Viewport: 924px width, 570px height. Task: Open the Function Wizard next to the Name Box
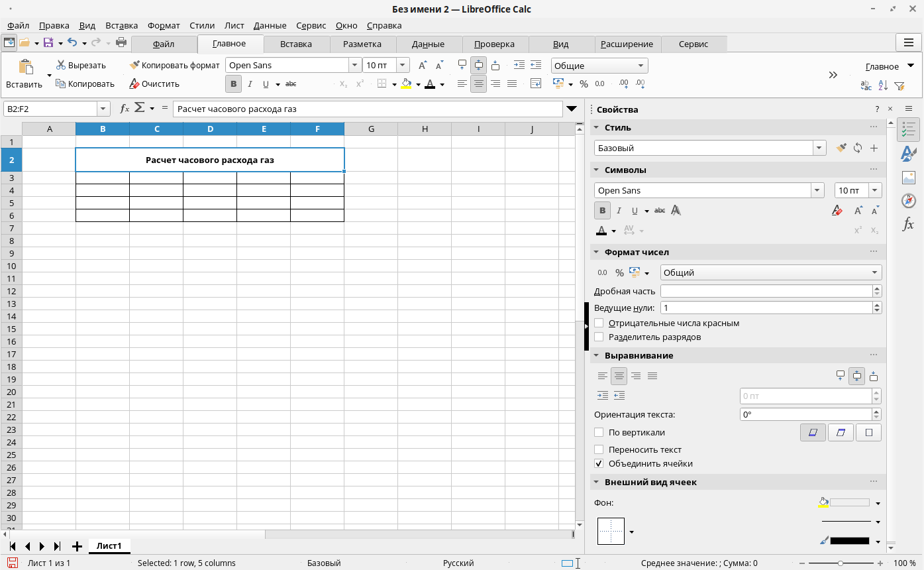coord(124,109)
